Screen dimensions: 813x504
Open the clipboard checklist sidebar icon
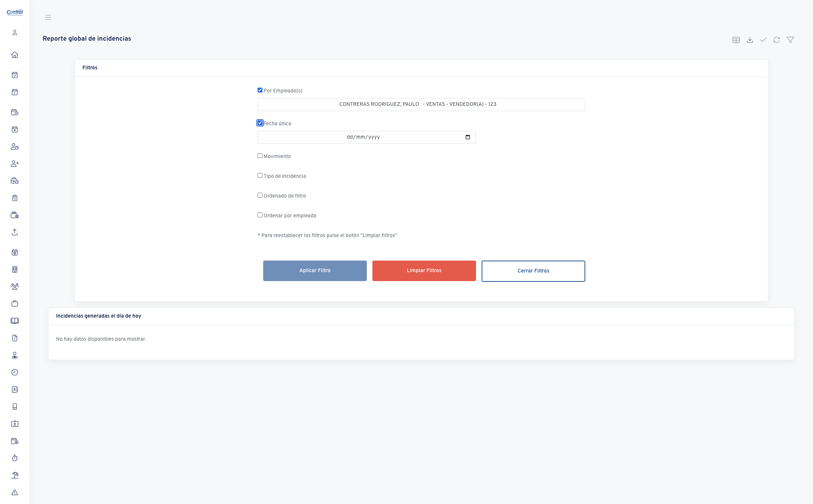pos(15,198)
